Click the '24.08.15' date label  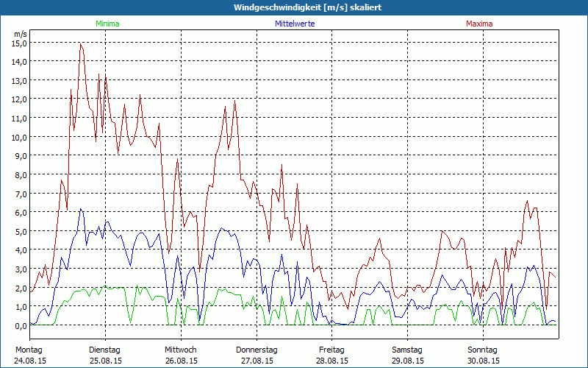pyautogui.click(x=30, y=361)
